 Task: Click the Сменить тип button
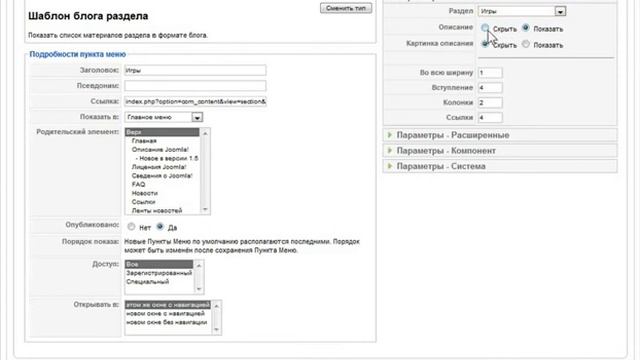pyautogui.click(x=346, y=8)
